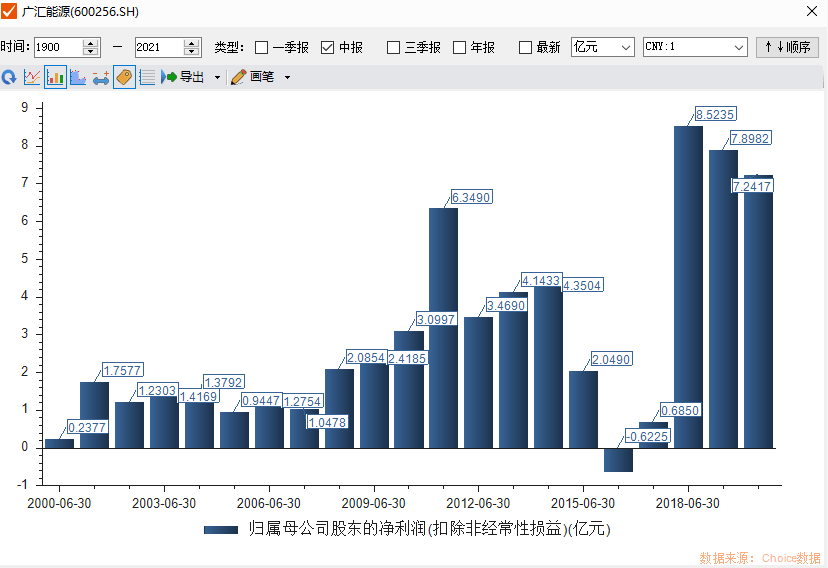Switch to line chart view

click(32, 78)
